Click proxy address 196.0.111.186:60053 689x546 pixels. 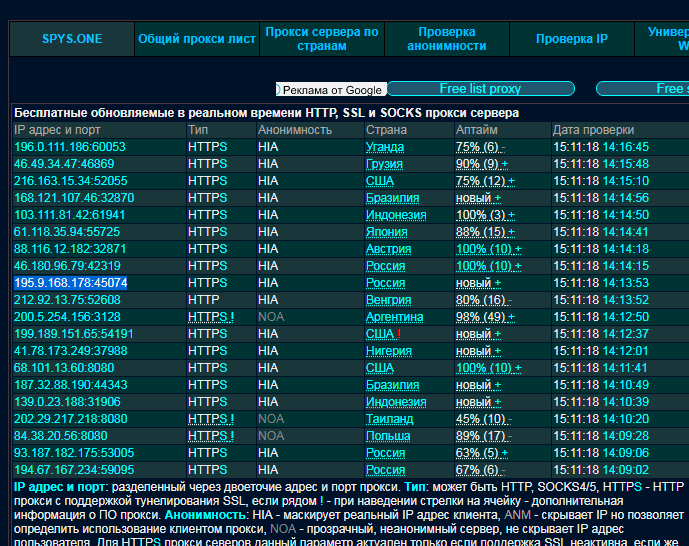tap(69, 147)
